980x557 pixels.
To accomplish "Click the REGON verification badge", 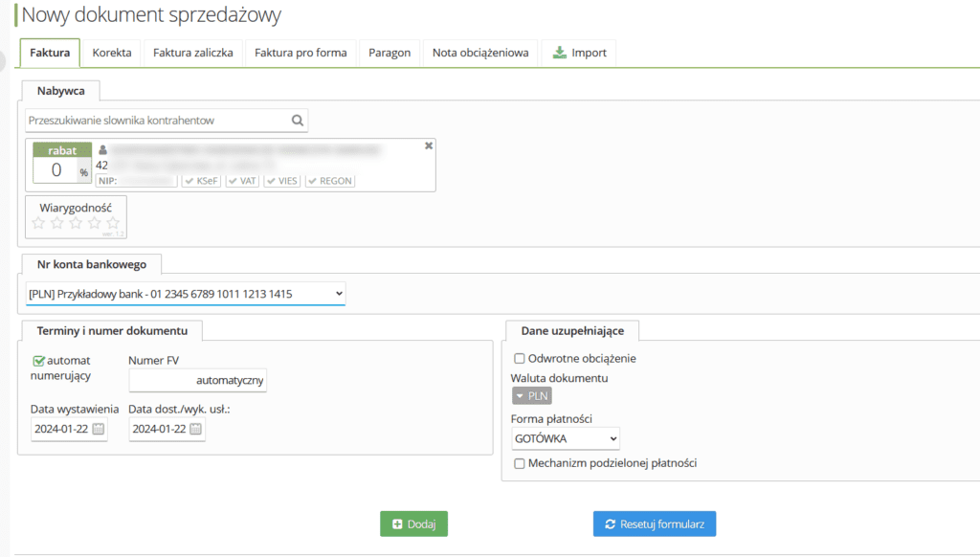I will [x=329, y=181].
